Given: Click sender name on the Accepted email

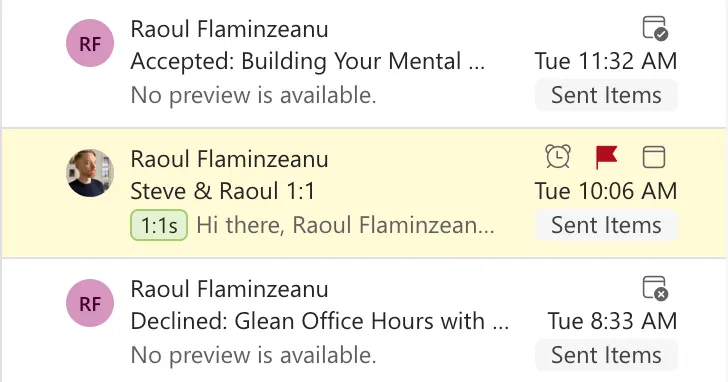Looking at the screenshot, I should 229,29.
